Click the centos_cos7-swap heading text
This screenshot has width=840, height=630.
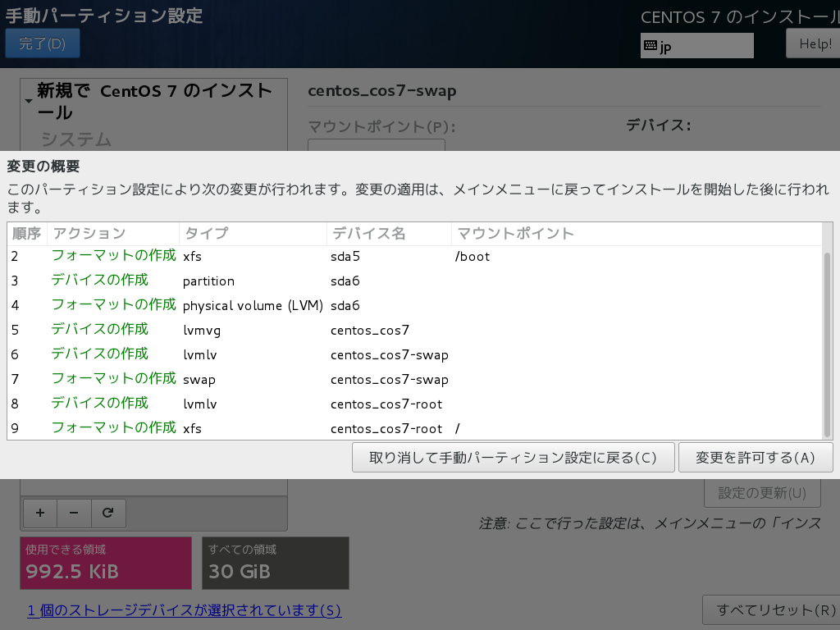[382, 91]
